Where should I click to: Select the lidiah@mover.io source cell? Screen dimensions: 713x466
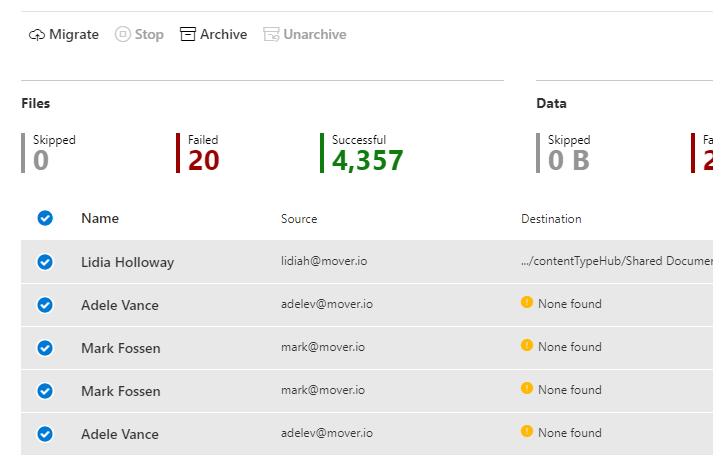pos(326,261)
